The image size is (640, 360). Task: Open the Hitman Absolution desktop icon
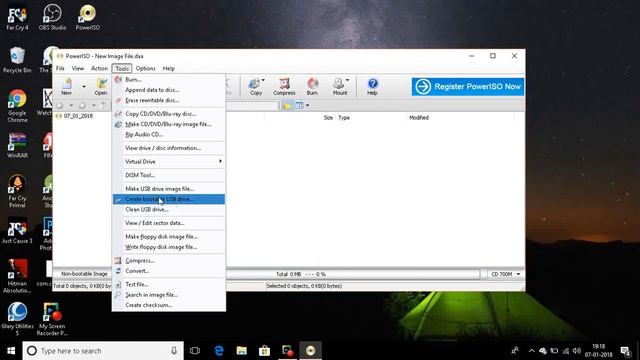click(17, 276)
